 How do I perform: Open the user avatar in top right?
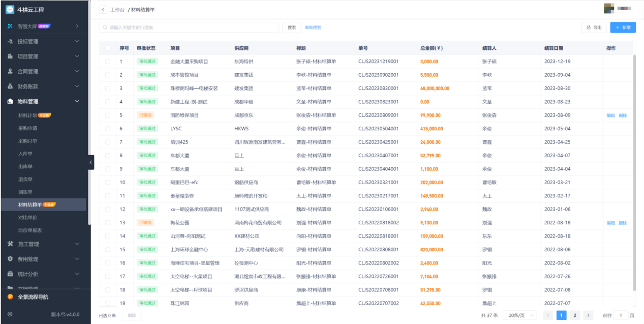608,9
